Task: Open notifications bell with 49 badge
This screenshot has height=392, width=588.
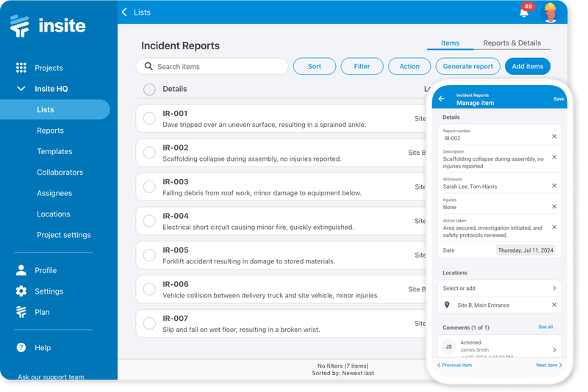Action: point(525,11)
